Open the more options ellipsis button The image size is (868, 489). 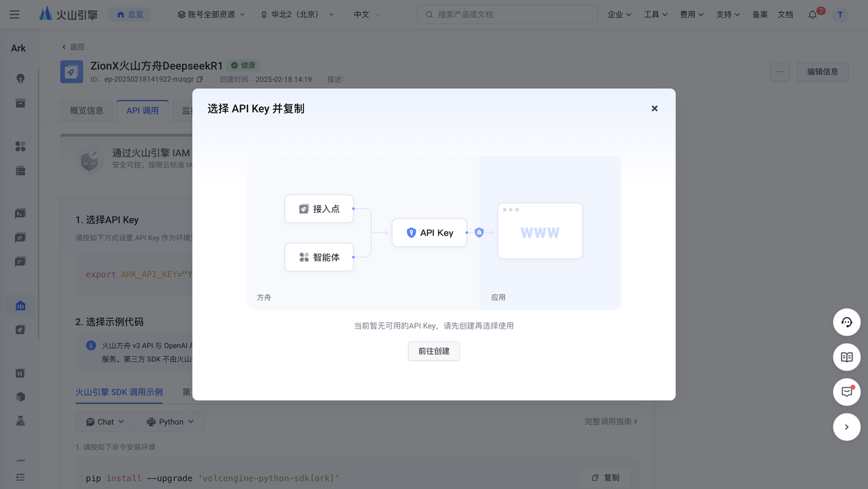(780, 71)
